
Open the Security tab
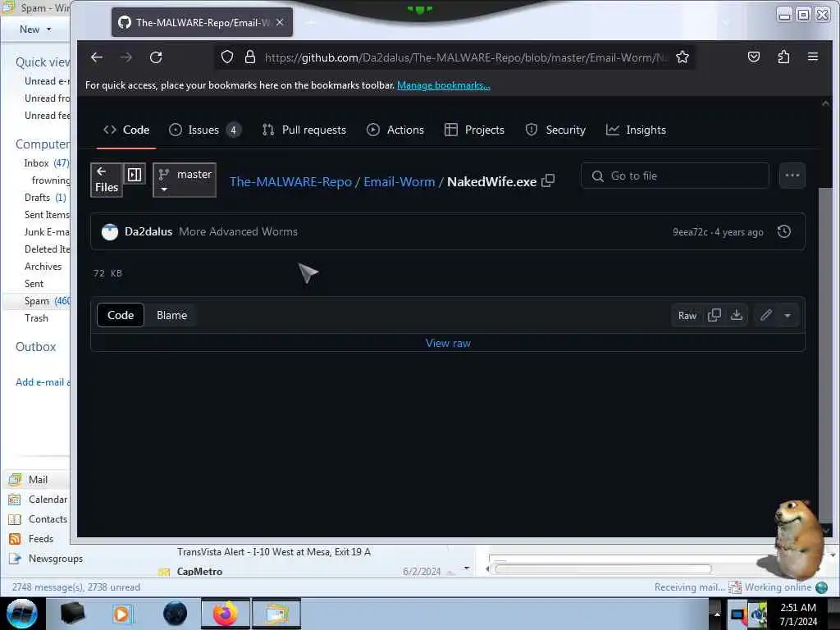click(555, 130)
